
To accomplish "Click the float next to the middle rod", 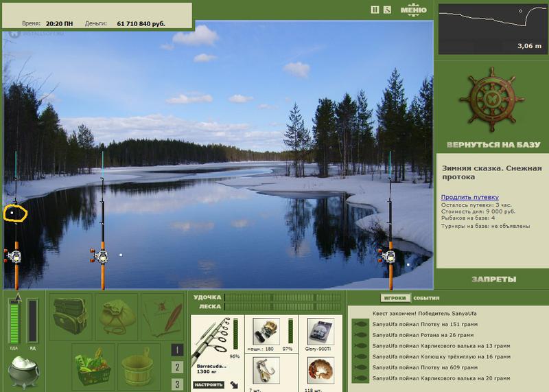I will pos(121,255).
